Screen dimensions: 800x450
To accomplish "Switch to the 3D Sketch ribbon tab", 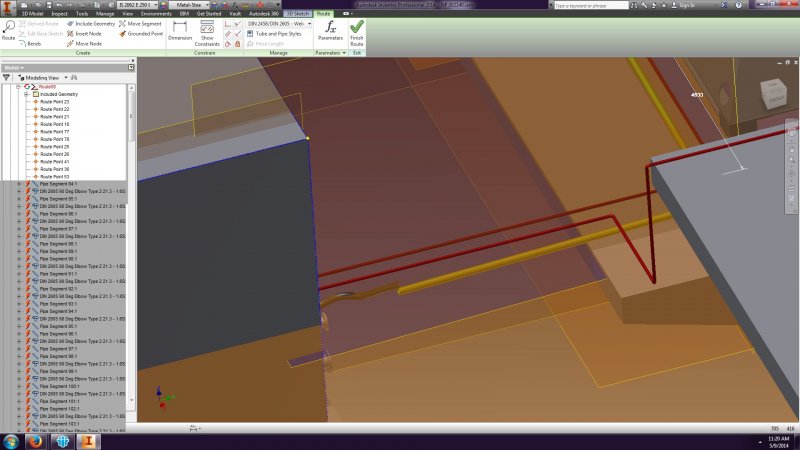I will tap(298, 14).
